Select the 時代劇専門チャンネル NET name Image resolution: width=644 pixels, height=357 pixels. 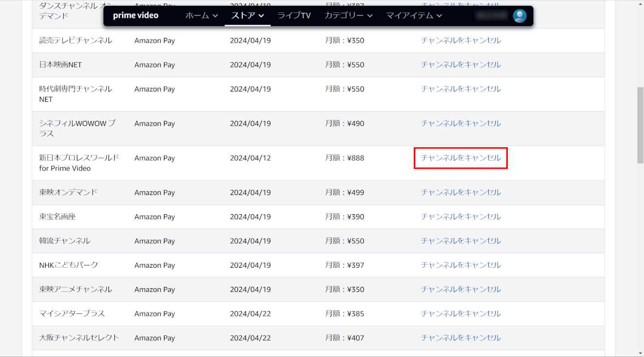pos(75,94)
